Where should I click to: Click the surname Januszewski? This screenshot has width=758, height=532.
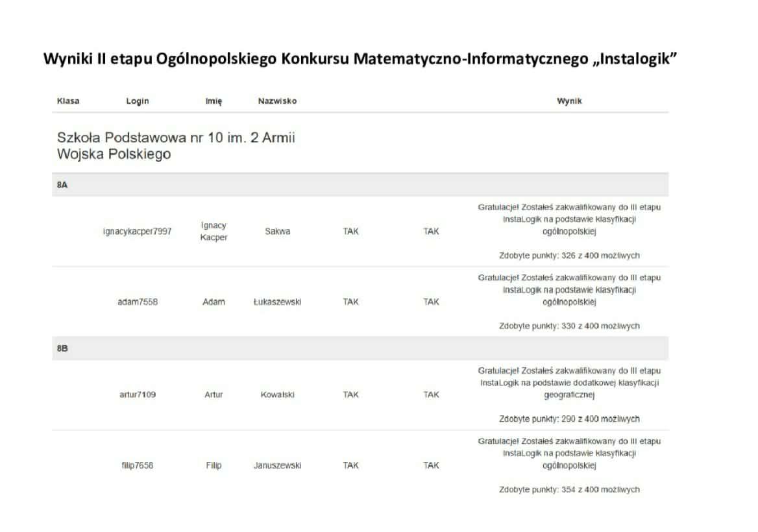point(277,465)
